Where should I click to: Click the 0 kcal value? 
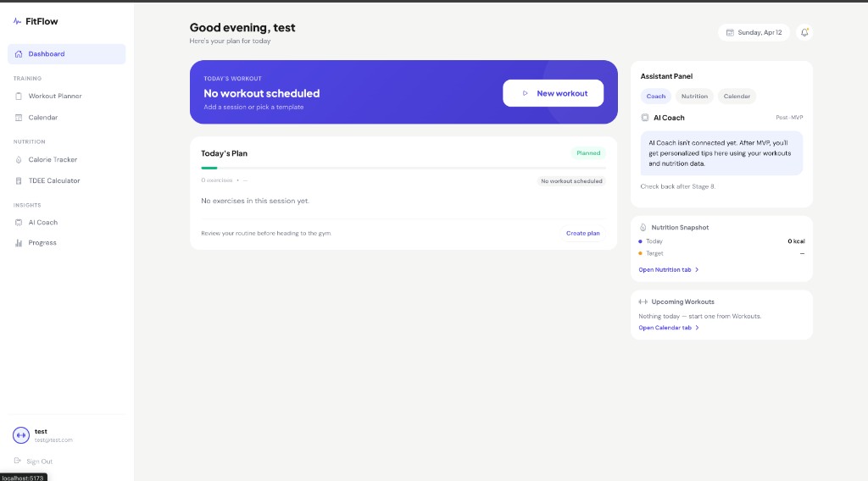pos(796,241)
